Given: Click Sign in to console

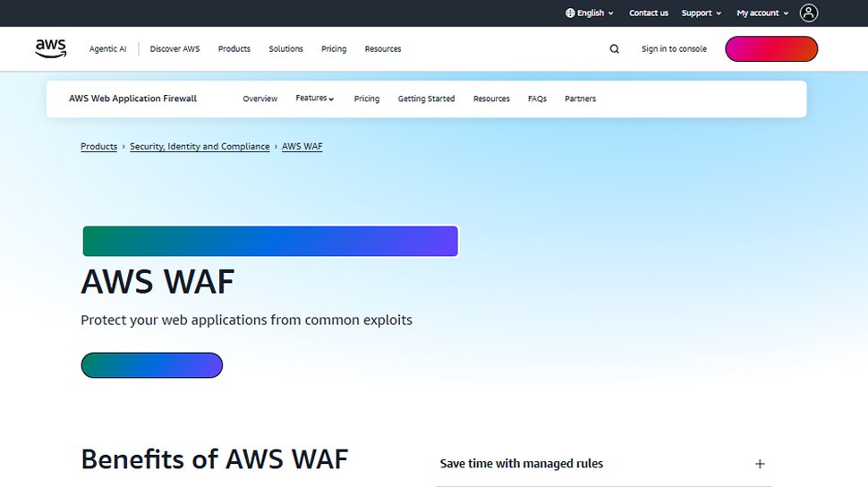Looking at the screenshot, I should click(x=674, y=48).
